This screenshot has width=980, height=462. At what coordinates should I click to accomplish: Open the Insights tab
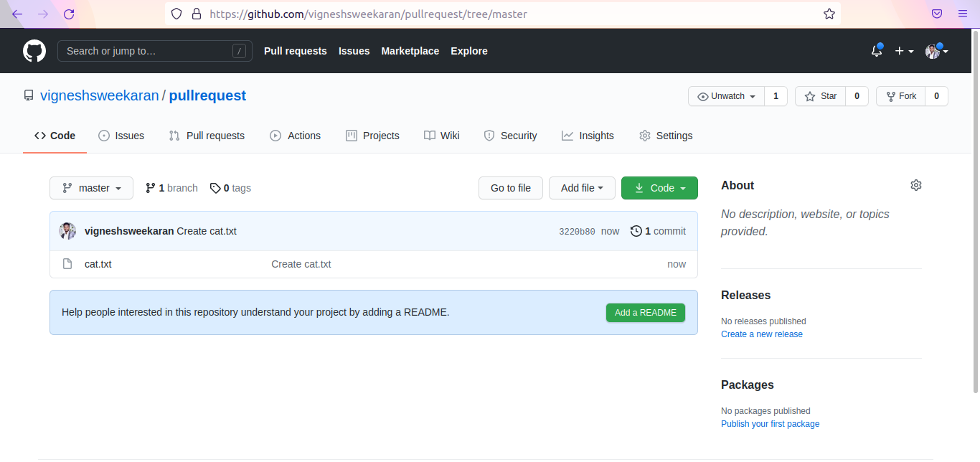[588, 136]
